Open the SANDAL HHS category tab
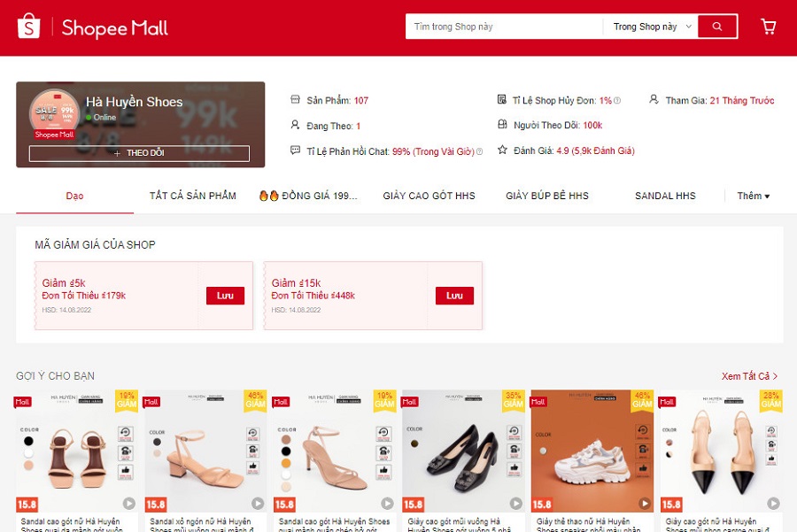 coord(665,196)
